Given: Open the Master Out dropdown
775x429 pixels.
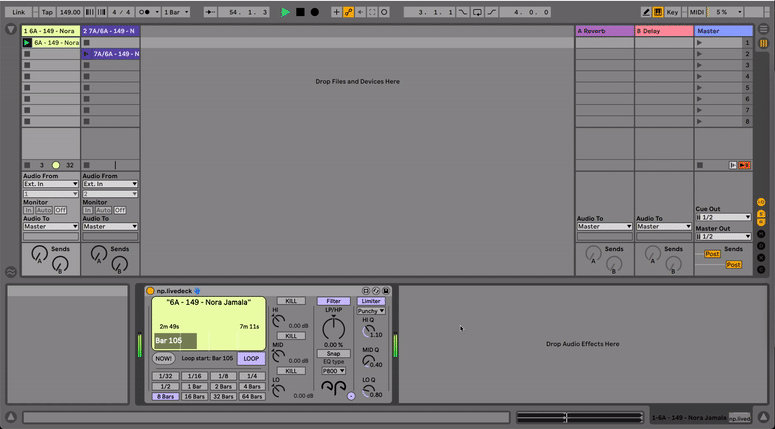Looking at the screenshot, I should [724, 236].
